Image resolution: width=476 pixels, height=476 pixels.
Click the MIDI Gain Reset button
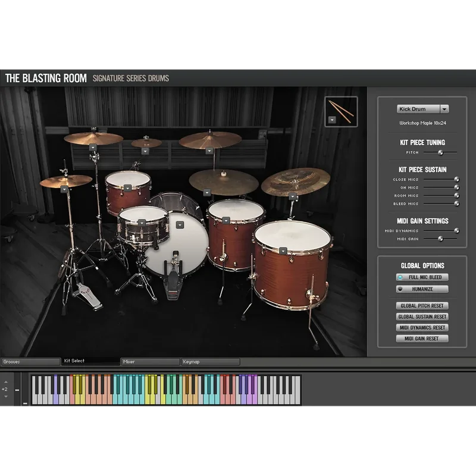point(422,339)
